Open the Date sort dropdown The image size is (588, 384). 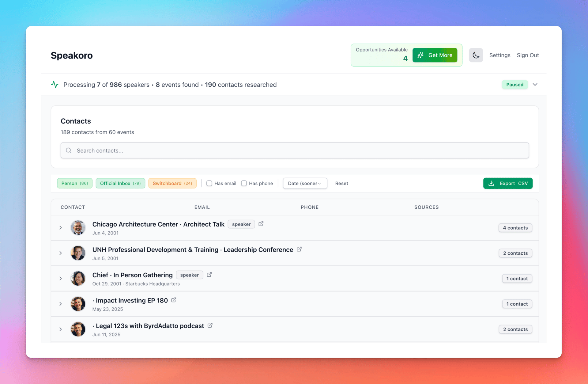305,183
